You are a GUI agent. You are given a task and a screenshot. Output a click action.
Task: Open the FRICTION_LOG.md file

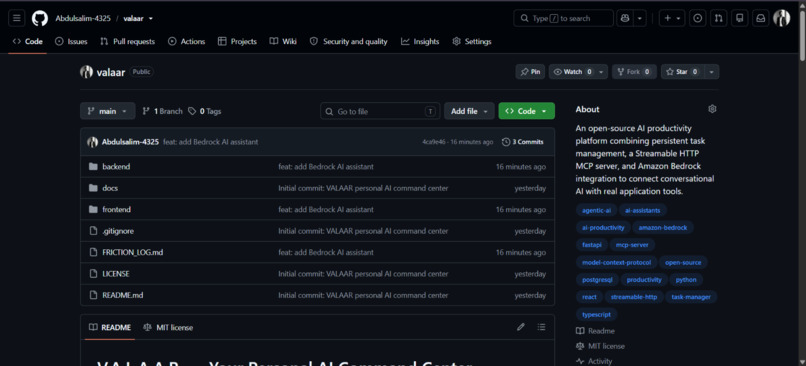133,252
